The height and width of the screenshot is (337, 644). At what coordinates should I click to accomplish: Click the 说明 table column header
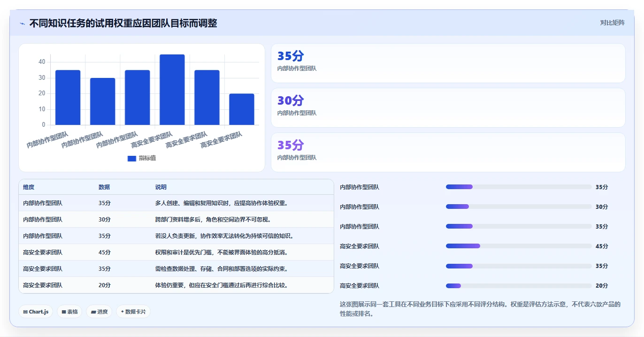161,187
